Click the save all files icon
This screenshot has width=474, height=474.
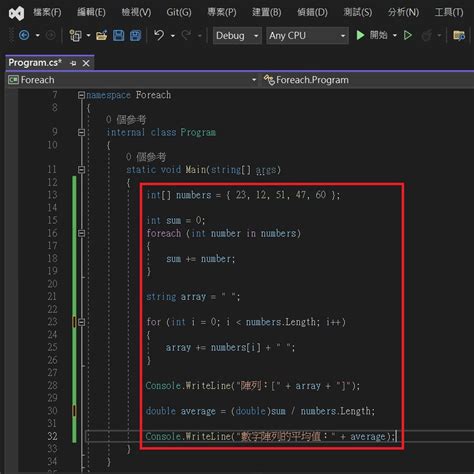135,35
